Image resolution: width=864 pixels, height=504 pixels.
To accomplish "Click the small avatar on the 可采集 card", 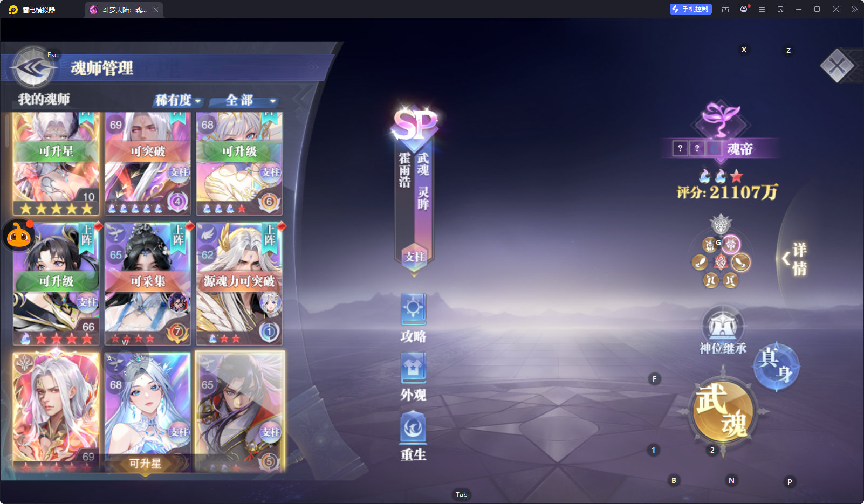I will pos(178,303).
